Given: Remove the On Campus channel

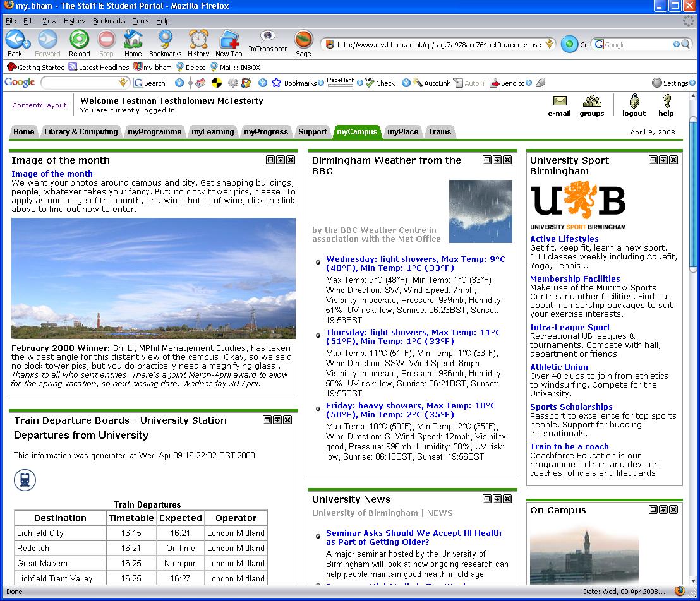Looking at the screenshot, I should (673, 509).
